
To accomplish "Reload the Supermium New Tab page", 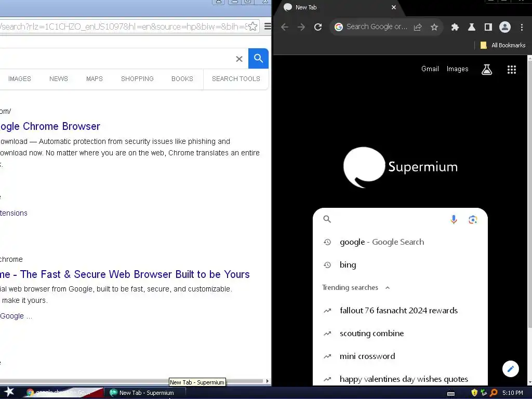I will 318,27.
